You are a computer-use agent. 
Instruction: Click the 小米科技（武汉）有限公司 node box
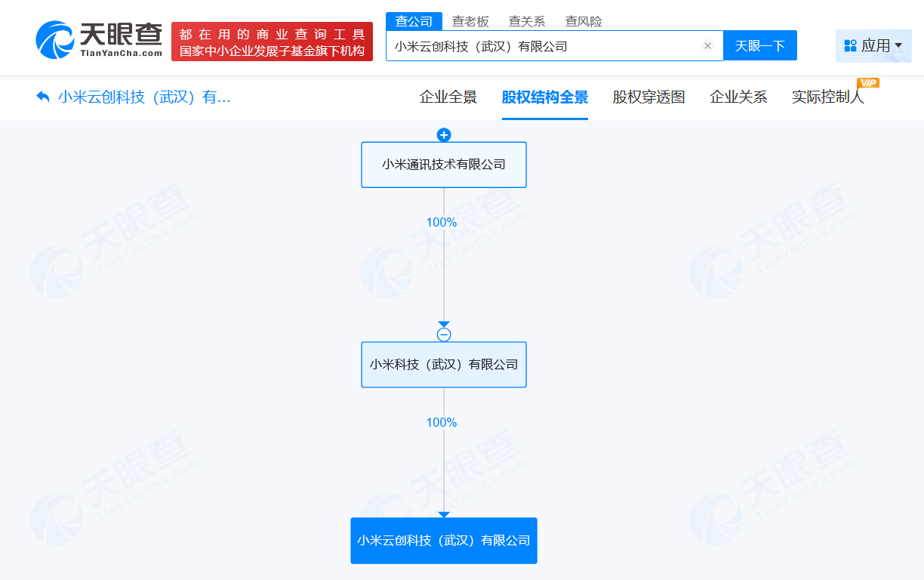tap(444, 365)
